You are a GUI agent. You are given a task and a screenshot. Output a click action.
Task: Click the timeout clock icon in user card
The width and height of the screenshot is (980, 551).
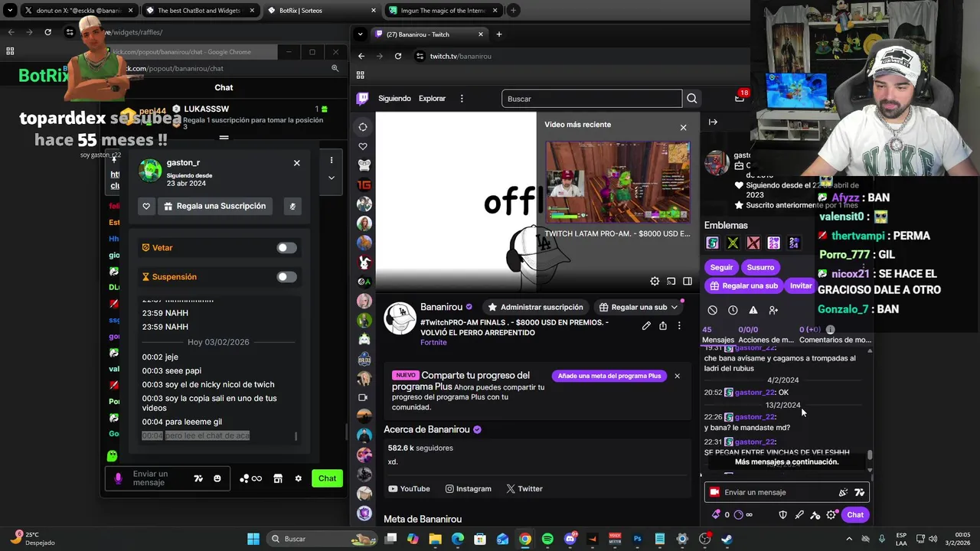tap(733, 310)
